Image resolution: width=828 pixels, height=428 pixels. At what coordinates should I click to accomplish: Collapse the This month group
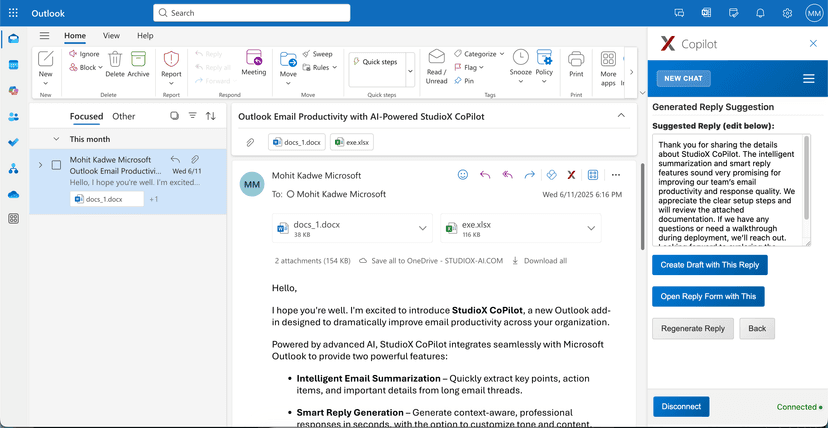coord(56,139)
